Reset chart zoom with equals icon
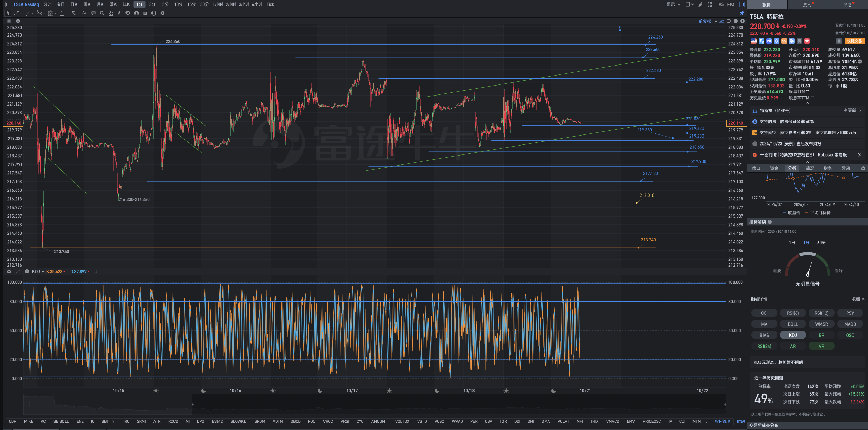This screenshot has height=430, width=868. click(729, 21)
